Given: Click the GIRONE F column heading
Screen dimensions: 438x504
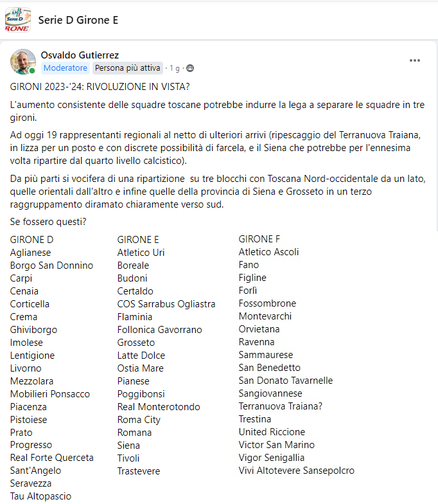Looking at the screenshot, I should 259,239.
